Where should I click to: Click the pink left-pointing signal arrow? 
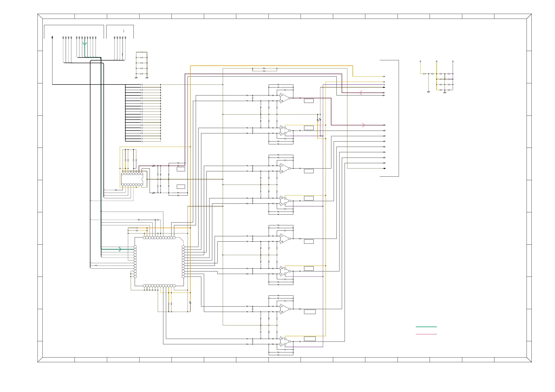pos(361,92)
